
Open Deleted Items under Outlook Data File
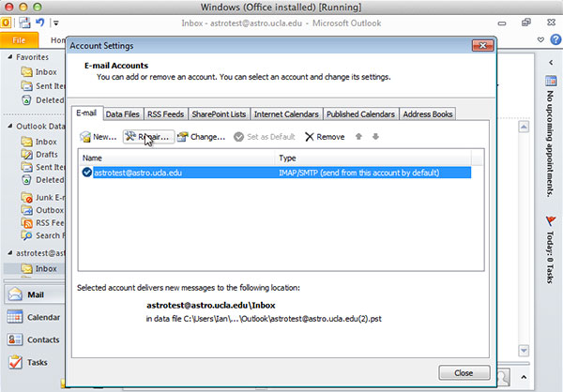pyautogui.click(x=42, y=180)
